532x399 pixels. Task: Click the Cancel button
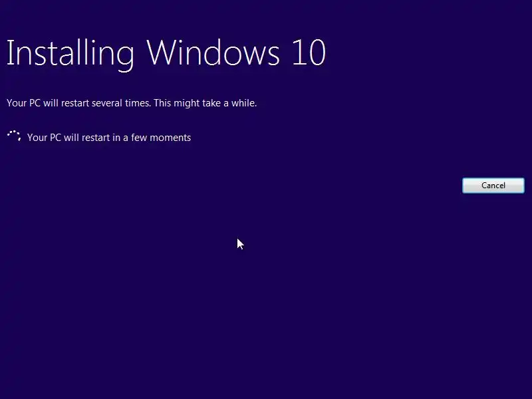click(x=493, y=186)
